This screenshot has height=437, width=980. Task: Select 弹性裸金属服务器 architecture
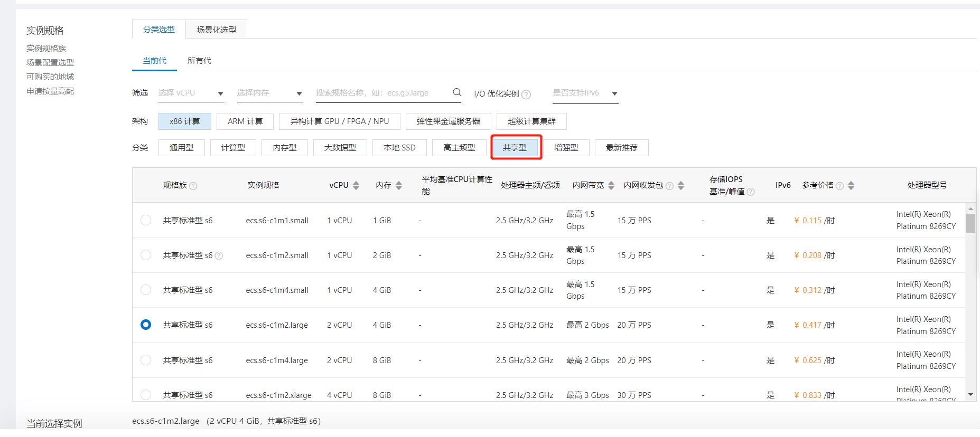coord(449,121)
